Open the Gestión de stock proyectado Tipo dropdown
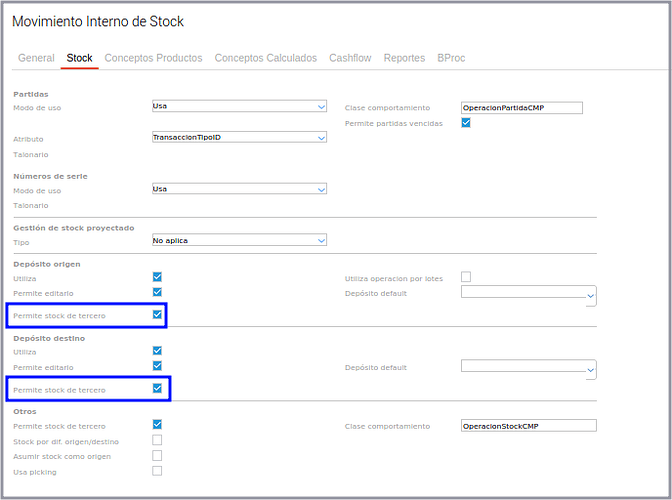672x500 pixels. pos(239,240)
